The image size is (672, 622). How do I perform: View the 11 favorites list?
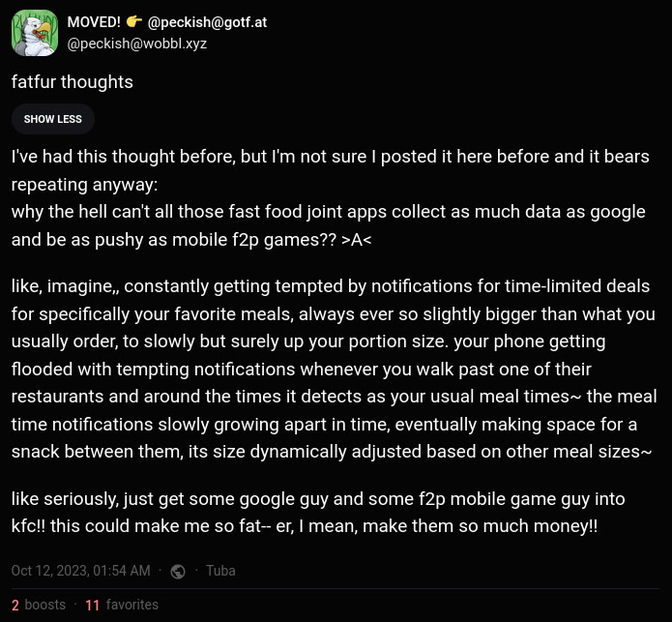[122, 605]
